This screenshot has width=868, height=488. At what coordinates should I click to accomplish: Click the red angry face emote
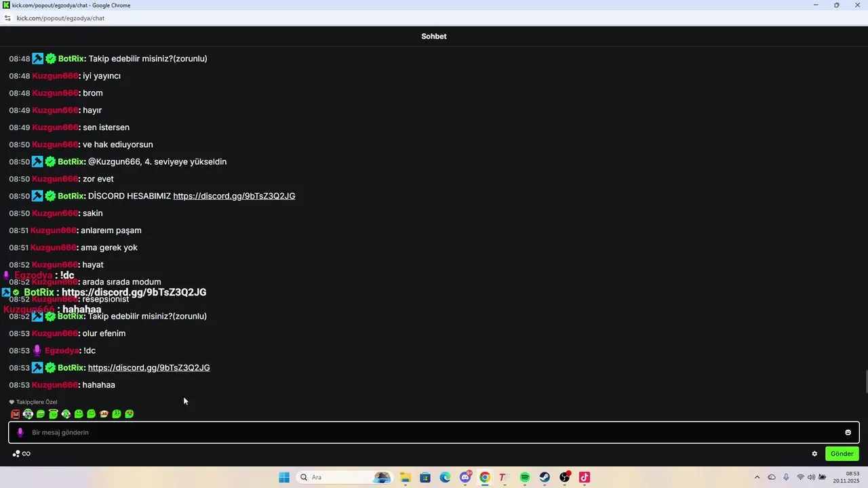[16, 414]
